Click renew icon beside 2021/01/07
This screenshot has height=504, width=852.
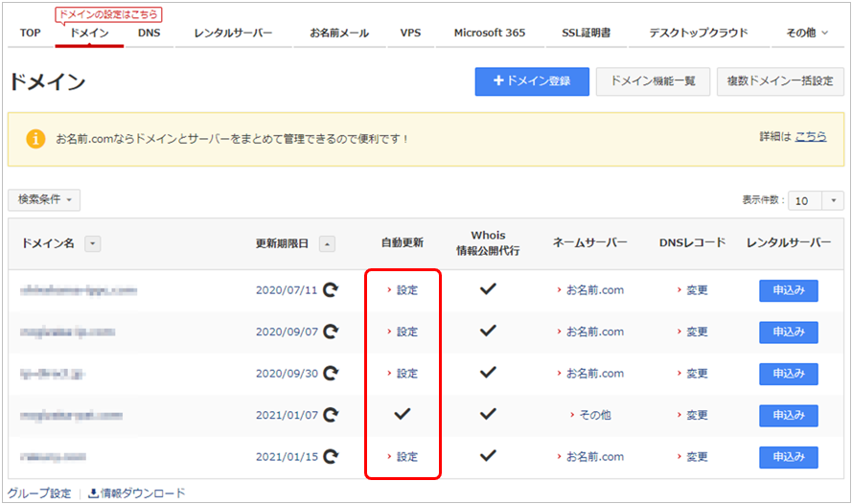click(x=331, y=415)
